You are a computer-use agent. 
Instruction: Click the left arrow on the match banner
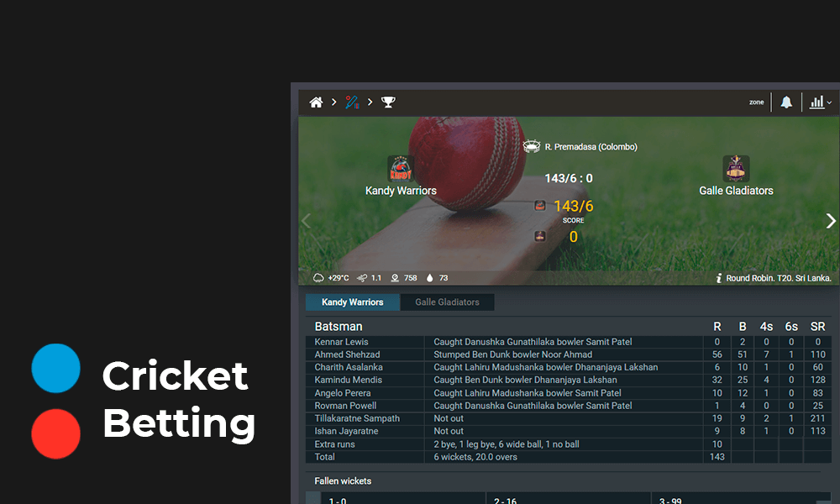(x=307, y=220)
